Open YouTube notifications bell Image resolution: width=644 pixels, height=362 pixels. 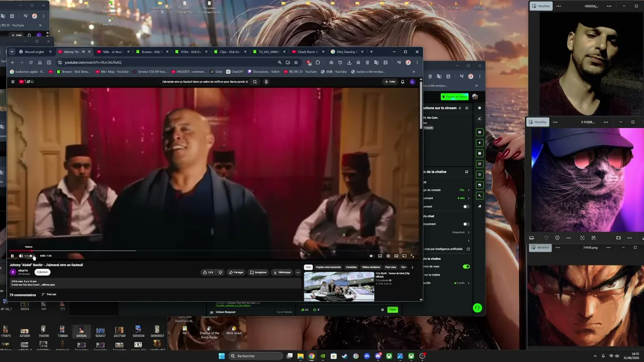pyautogui.click(x=403, y=82)
